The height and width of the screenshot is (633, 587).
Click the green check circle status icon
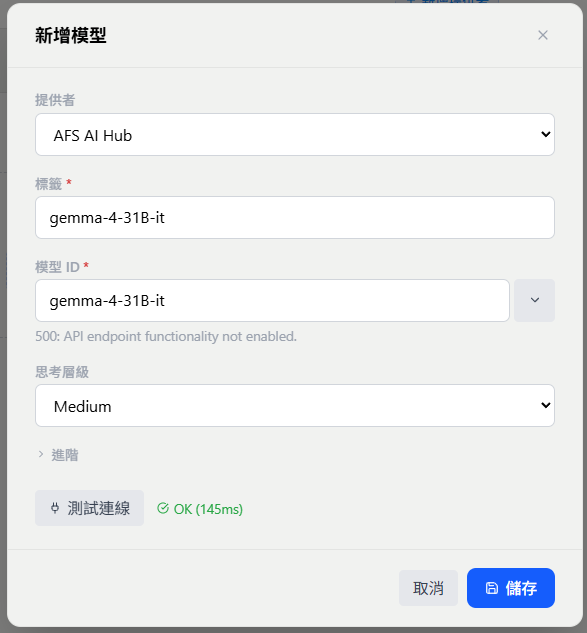[x=163, y=508]
